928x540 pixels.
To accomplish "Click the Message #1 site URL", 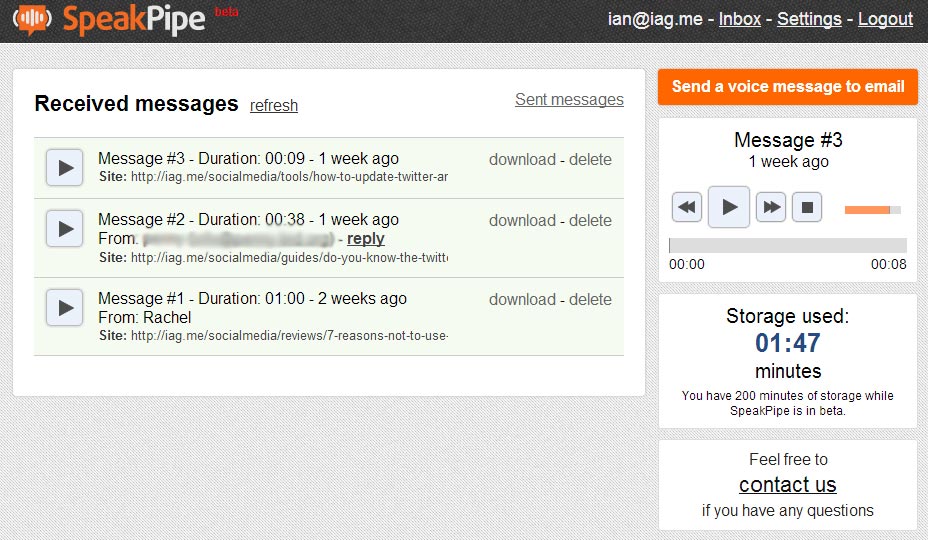I will [x=289, y=336].
